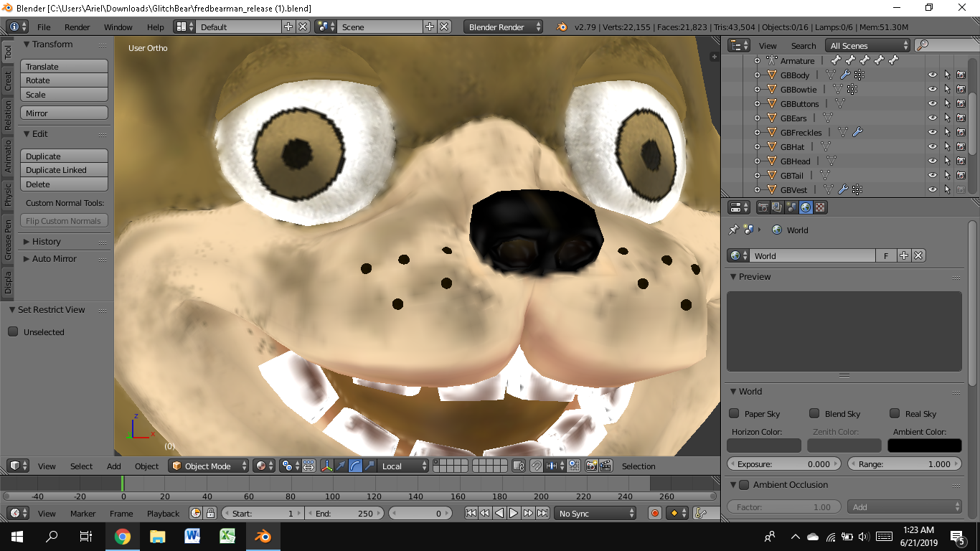
Task: Open the Texture properties tab checker icon
Action: click(820, 207)
